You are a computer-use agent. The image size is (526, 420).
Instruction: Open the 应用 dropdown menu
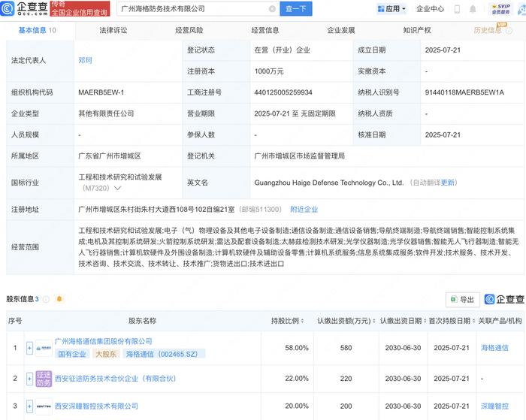pyautogui.click(x=391, y=9)
